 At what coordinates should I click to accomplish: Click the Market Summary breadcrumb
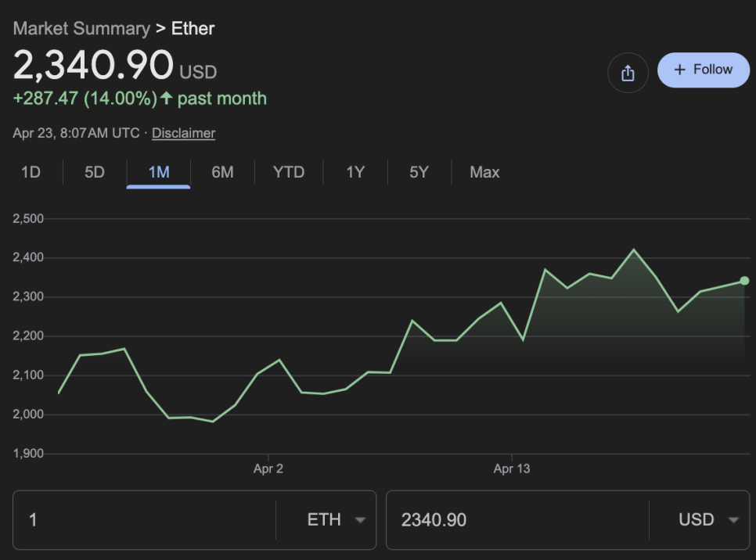pyautogui.click(x=81, y=28)
